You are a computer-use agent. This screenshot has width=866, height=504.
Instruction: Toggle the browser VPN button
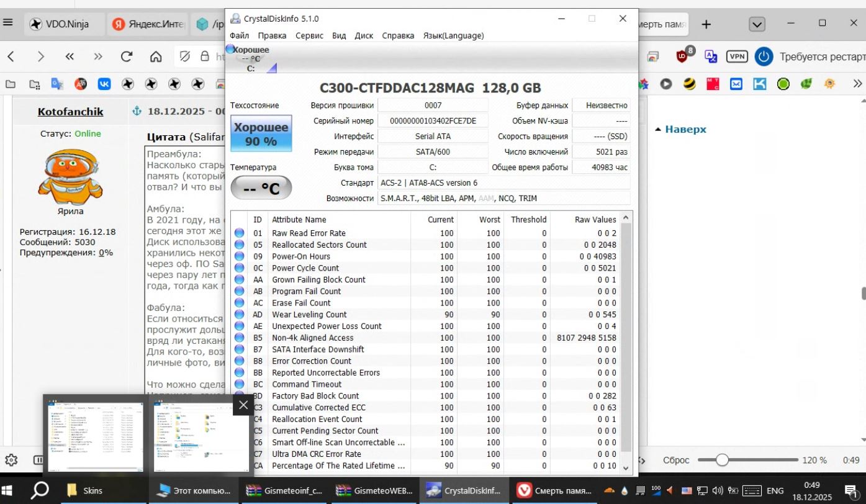[x=737, y=56]
